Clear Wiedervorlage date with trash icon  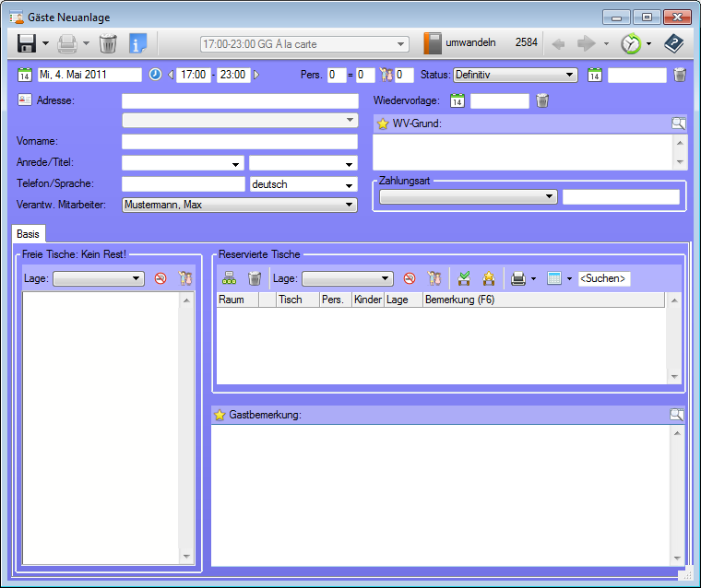coord(542,101)
